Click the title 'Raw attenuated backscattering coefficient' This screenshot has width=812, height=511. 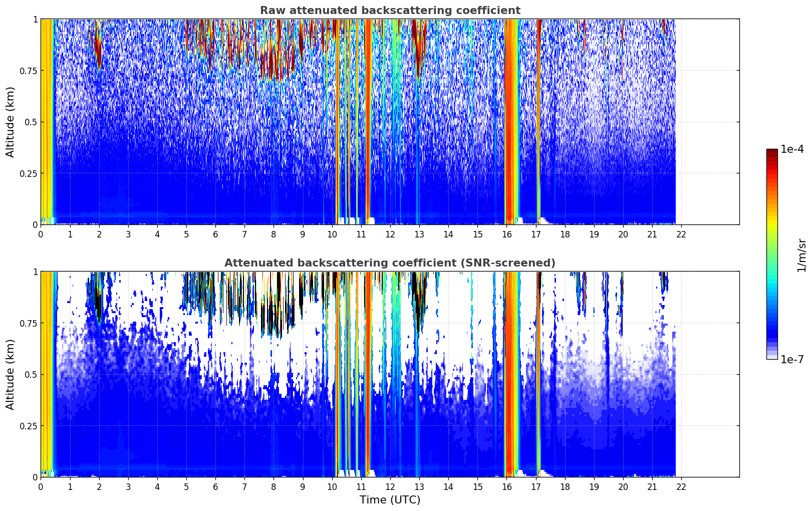coord(390,11)
